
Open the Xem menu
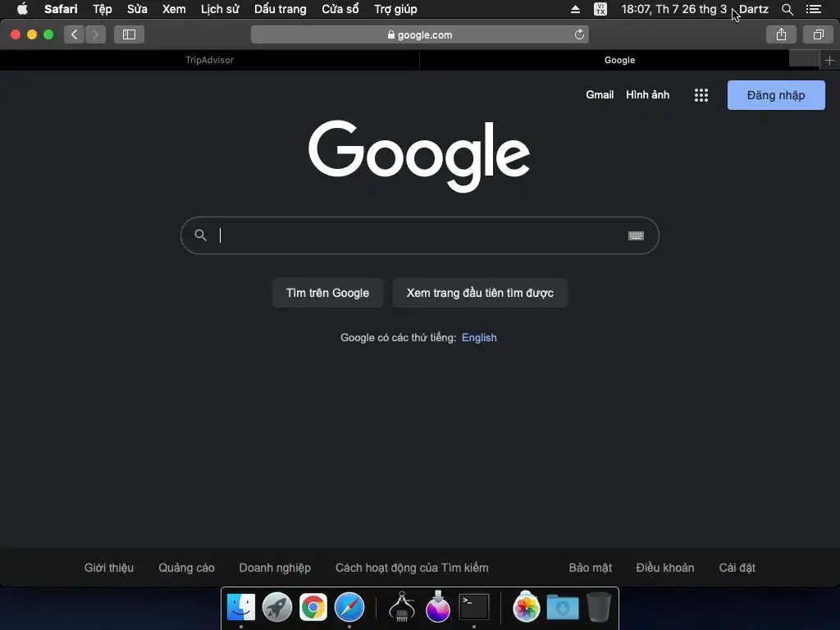[174, 9]
